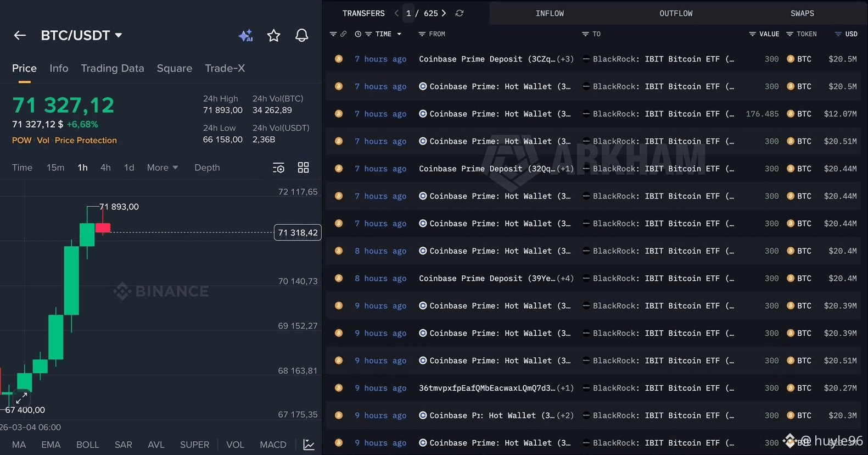Go to next transfers page arrow
Screen dimensions: 868x455
point(444,13)
